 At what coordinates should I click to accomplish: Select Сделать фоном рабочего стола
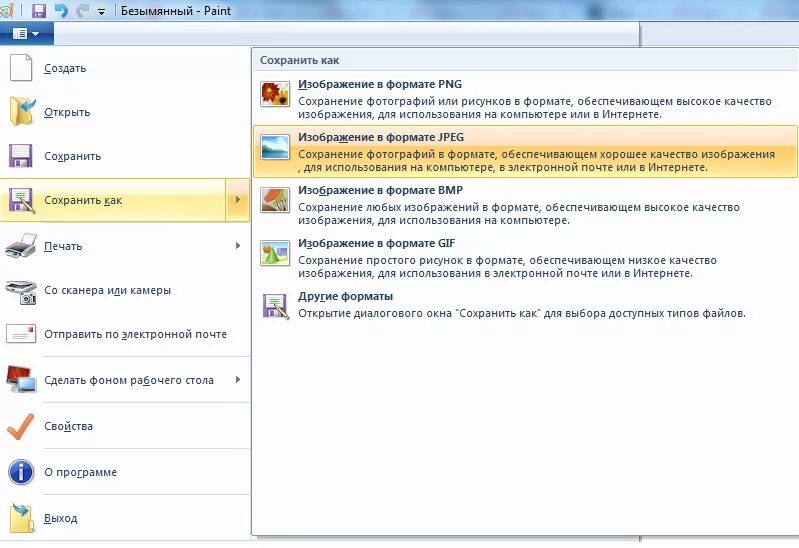point(125,380)
